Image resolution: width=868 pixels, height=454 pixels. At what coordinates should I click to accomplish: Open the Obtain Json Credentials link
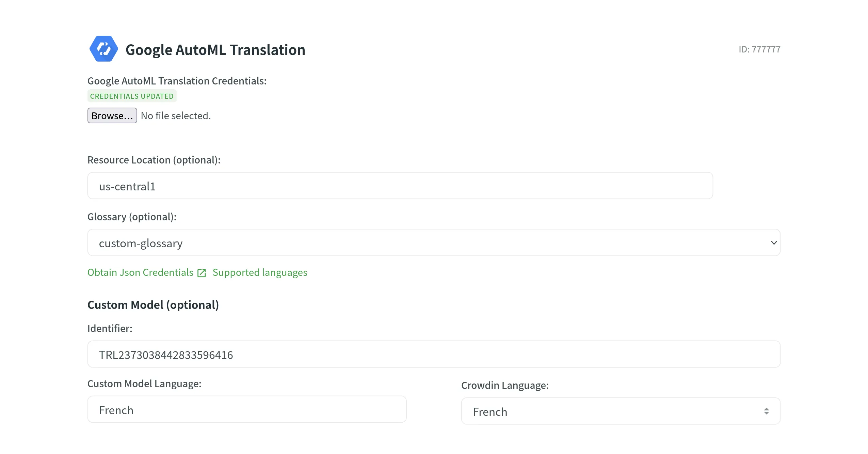[x=140, y=272]
